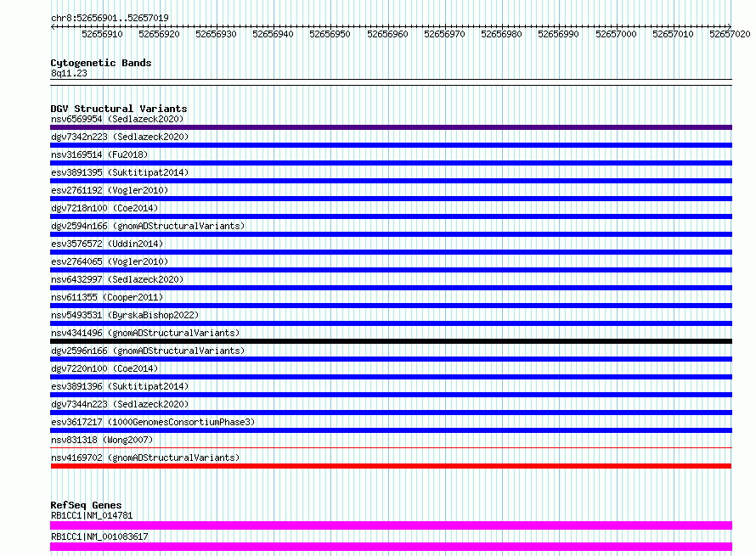Click dgv2594n166 (gnomADStructuralVariants) label

[x=148, y=226]
